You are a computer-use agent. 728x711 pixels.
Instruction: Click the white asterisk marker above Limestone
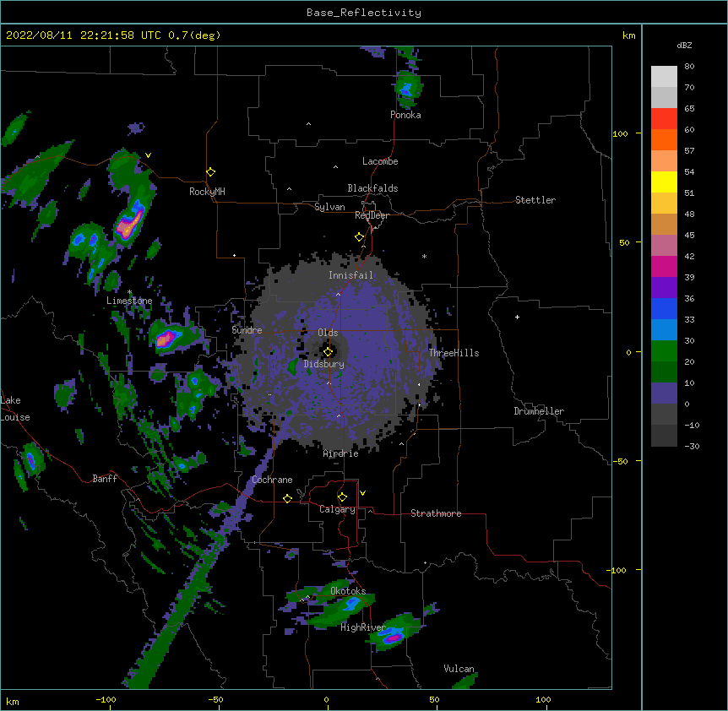click(129, 292)
